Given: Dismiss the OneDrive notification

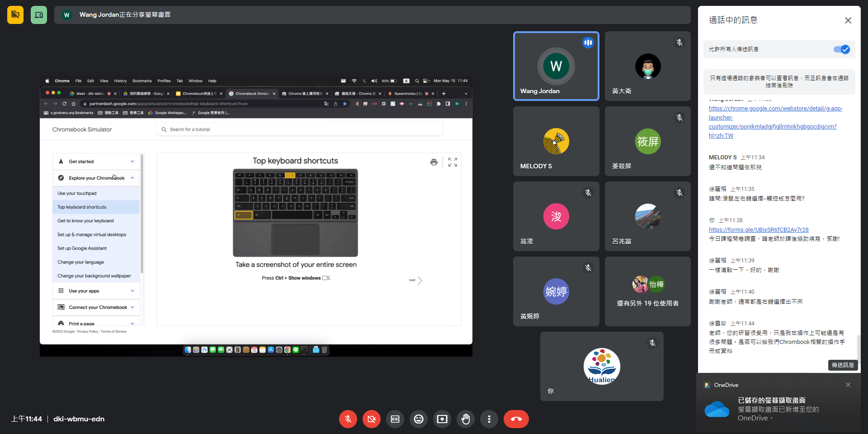Looking at the screenshot, I should pyautogui.click(x=848, y=385).
